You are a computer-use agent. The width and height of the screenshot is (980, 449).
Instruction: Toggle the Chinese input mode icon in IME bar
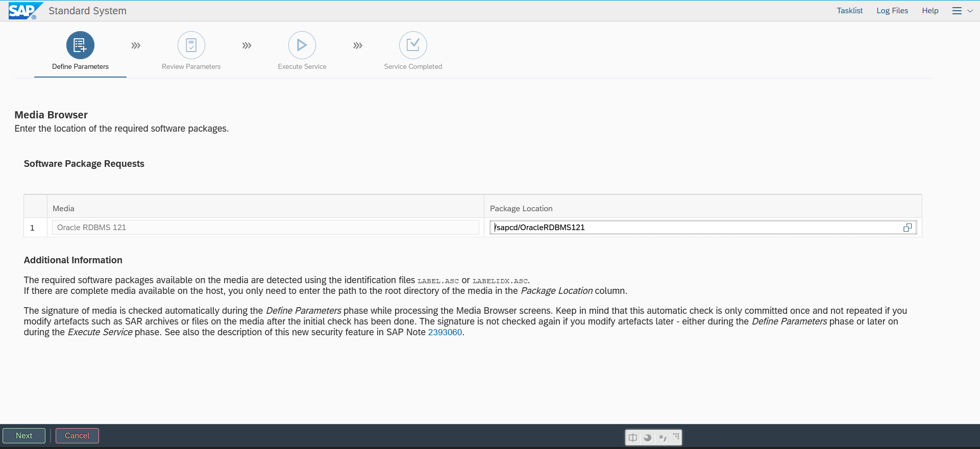[x=633, y=437]
